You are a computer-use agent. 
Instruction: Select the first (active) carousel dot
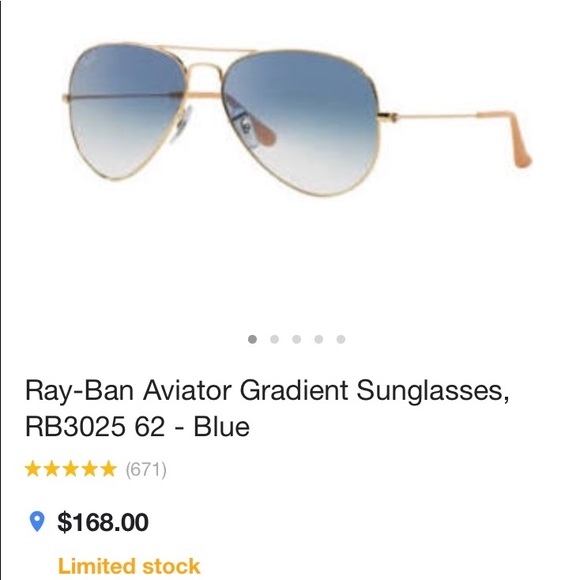[x=252, y=339]
